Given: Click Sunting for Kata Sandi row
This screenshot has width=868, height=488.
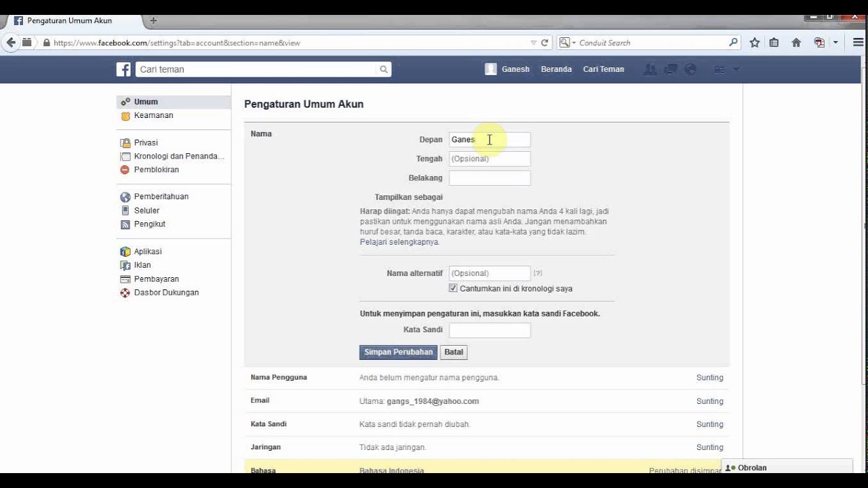Looking at the screenshot, I should 709,424.
